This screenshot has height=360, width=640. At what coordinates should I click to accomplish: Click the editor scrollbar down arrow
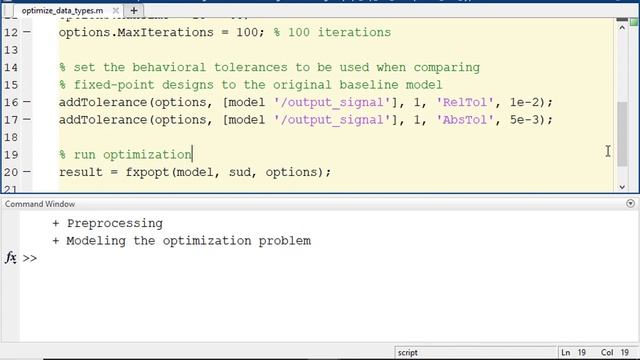click(x=622, y=187)
